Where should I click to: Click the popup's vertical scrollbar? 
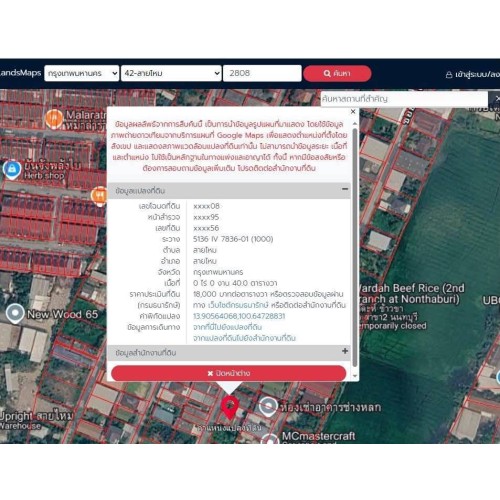[355, 250]
